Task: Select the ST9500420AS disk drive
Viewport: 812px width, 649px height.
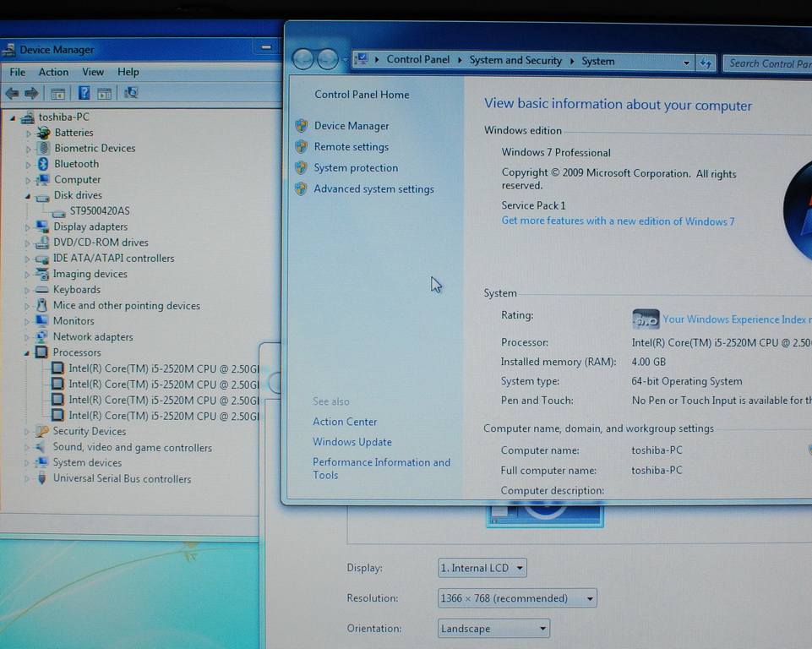Action: [x=100, y=211]
